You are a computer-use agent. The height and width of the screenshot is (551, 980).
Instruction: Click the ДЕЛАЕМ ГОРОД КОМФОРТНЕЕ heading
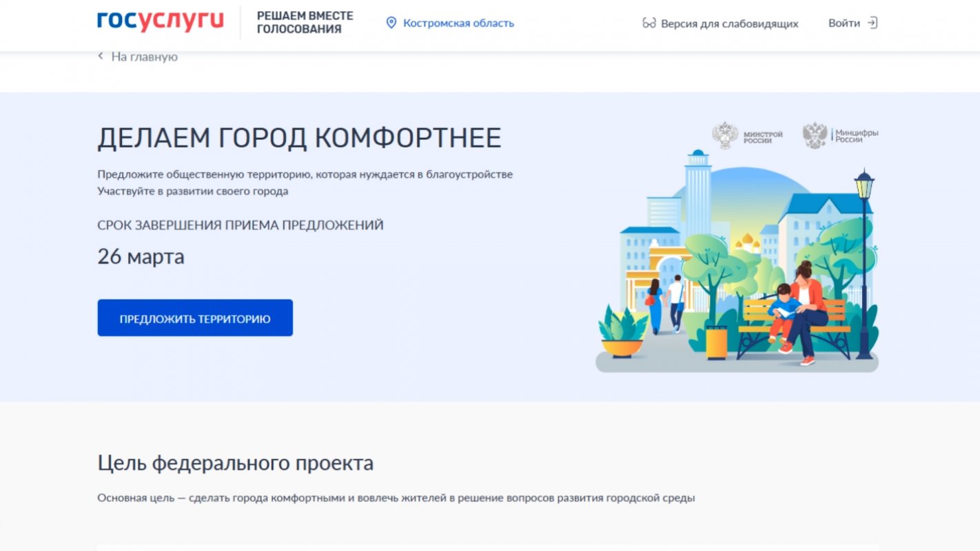point(301,137)
